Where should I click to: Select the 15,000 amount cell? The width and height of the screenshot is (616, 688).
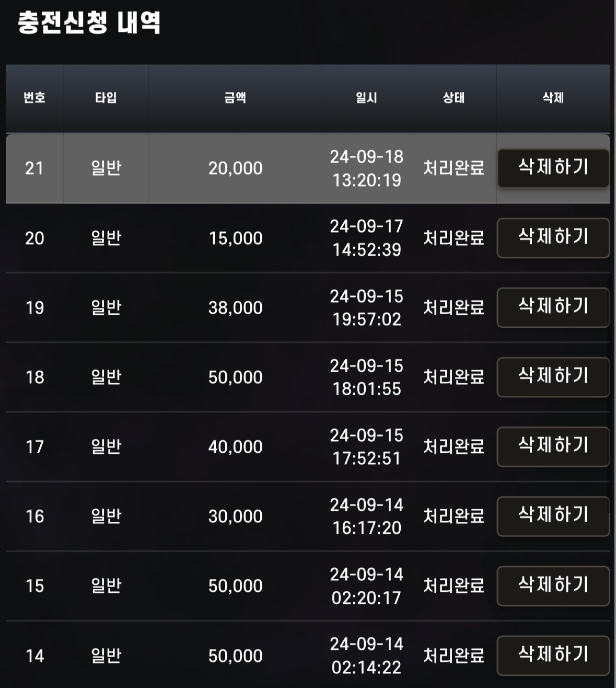(235, 238)
